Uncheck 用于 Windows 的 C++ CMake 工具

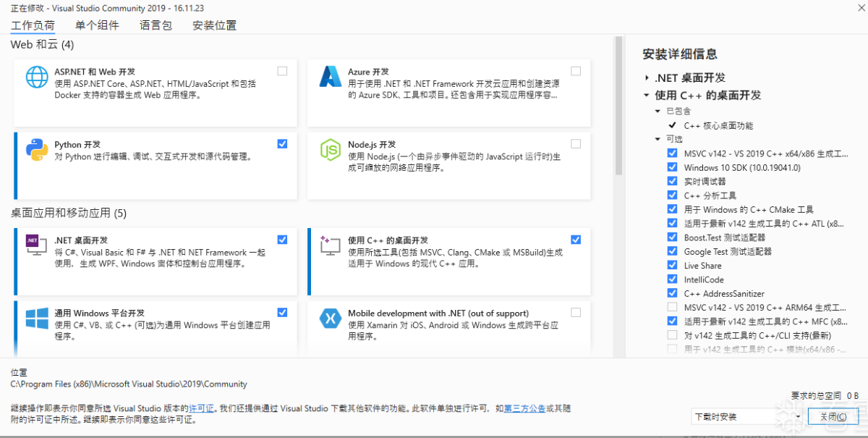[x=673, y=209]
